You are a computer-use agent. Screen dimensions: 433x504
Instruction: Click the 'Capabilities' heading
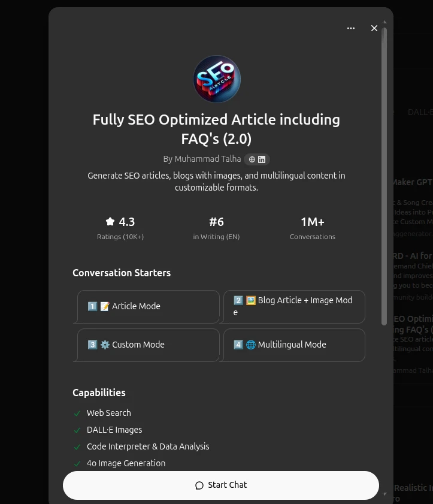coord(99,393)
